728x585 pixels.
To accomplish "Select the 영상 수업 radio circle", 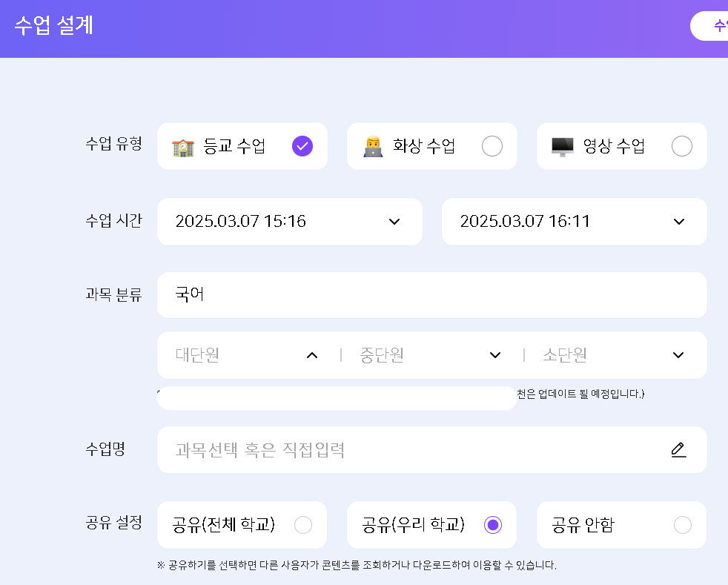I will (x=681, y=146).
